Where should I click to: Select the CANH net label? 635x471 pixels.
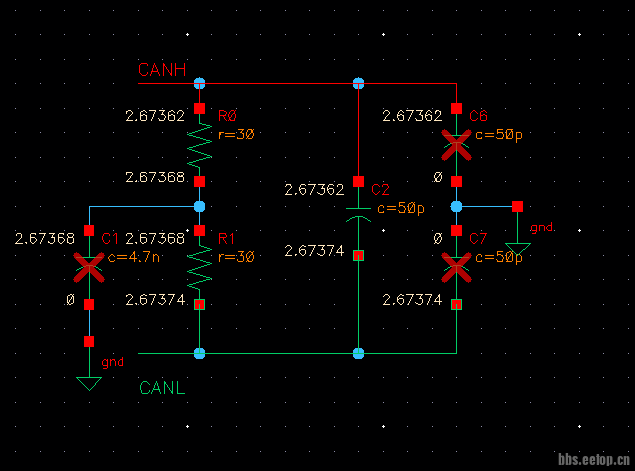(162, 70)
